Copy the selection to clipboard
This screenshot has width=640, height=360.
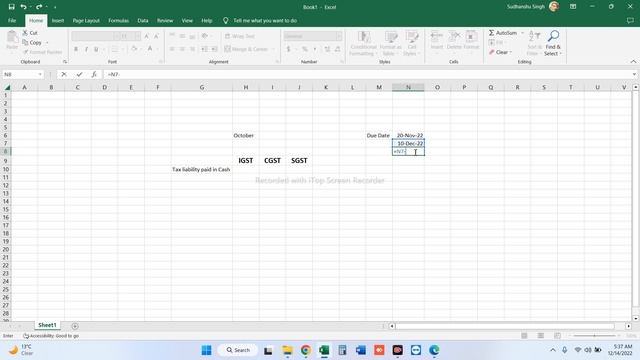32,42
